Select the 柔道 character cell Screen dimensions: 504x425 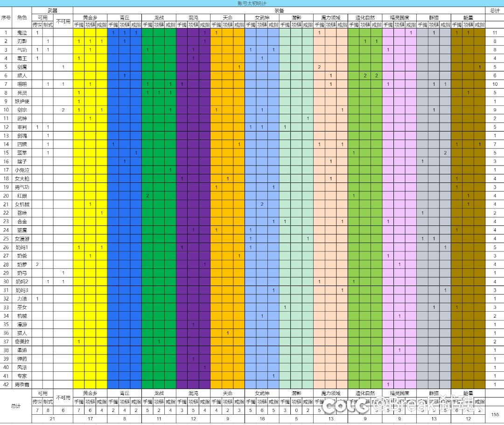[22, 350]
